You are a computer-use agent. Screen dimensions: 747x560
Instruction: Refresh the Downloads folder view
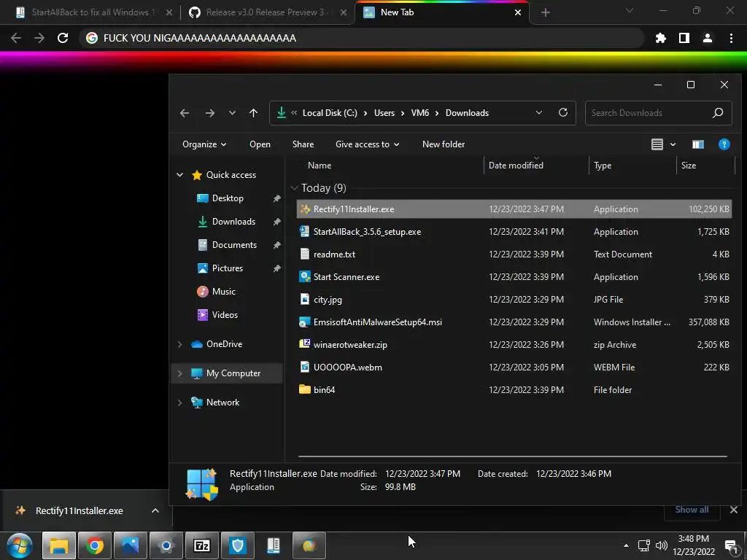click(563, 113)
